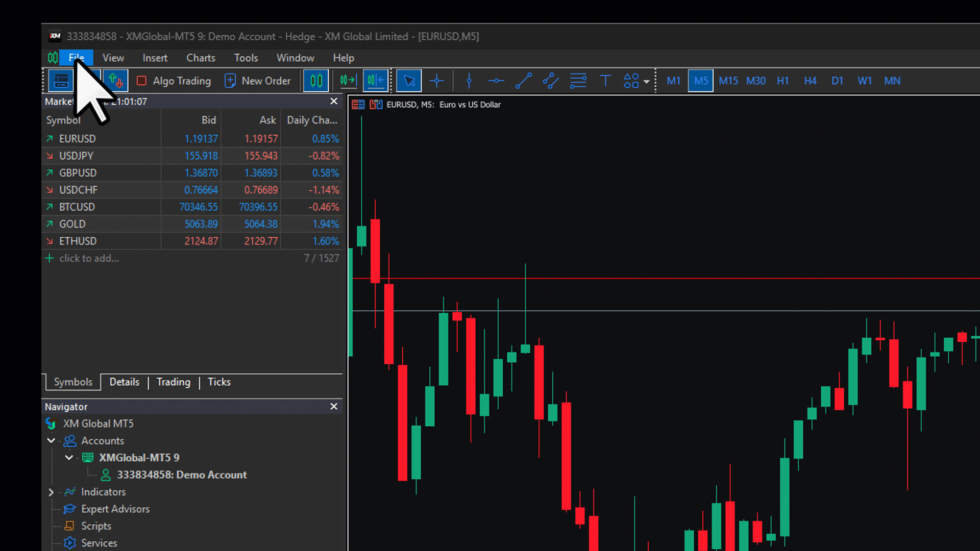This screenshot has width=980, height=551.
Task: Select the horizontal line drawing tool
Action: coord(496,81)
